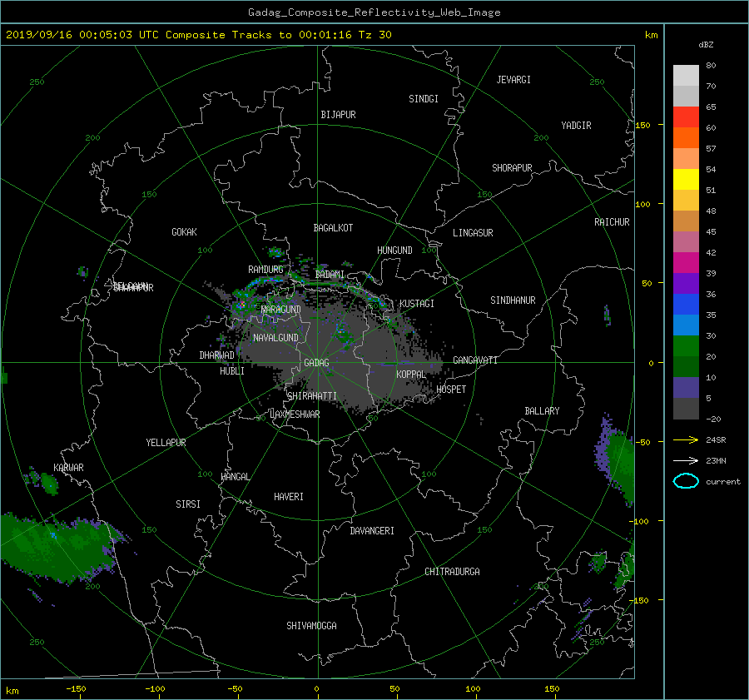Click the YADGIR location label

tap(576, 126)
